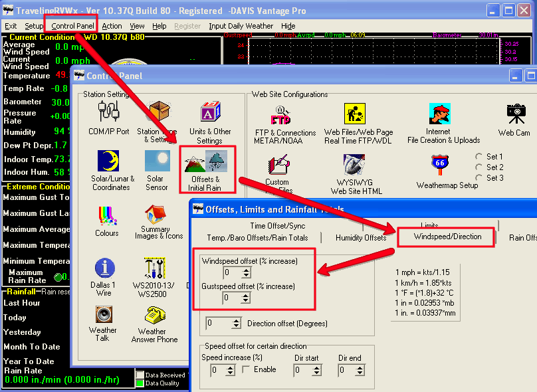Minimize the TravelingRVWx main window
The width and height of the screenshot is (537, 392).
493,11
